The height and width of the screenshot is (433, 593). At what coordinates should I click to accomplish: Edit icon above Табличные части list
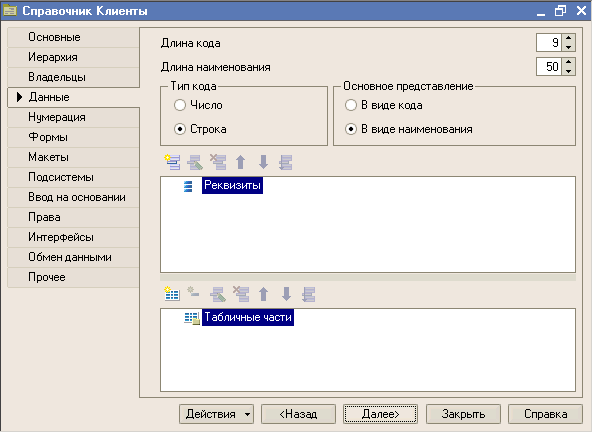point(218,294)
